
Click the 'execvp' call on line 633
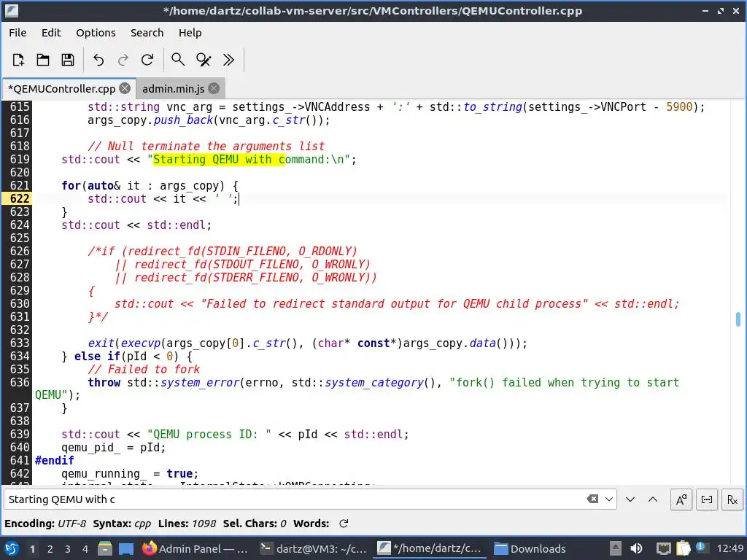(141, 343)
